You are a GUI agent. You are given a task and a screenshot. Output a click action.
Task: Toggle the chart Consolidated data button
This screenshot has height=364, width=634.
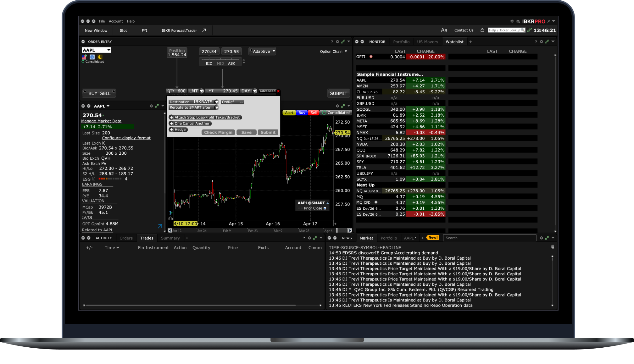point(336,113)
